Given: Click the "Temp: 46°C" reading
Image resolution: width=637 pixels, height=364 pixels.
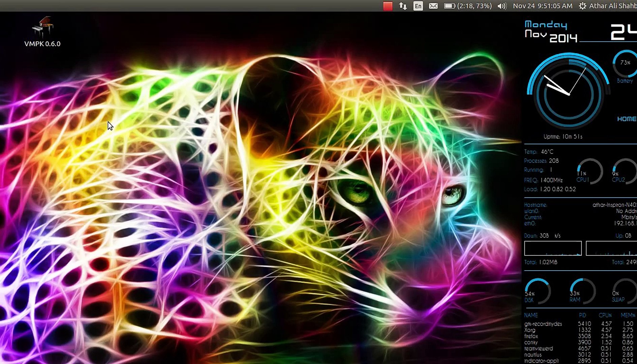Looking at the screenshot, I should [539, 152].
